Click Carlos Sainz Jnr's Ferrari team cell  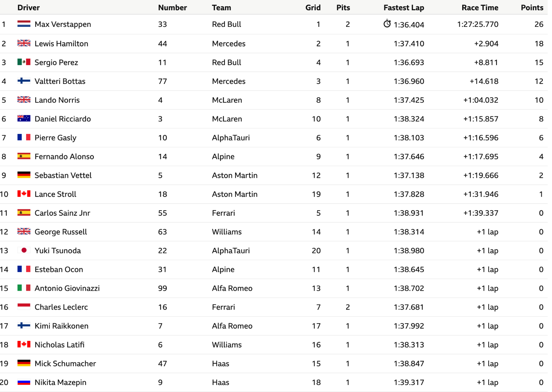pos(223,213)
